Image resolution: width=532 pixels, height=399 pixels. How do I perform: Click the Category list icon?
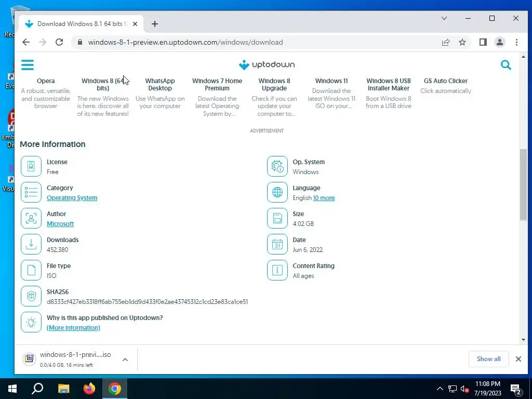coord(31,192)
